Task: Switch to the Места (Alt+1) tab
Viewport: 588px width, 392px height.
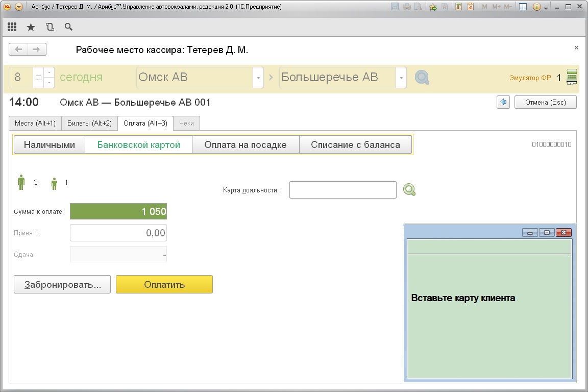Action: click(x=35, y=123)
